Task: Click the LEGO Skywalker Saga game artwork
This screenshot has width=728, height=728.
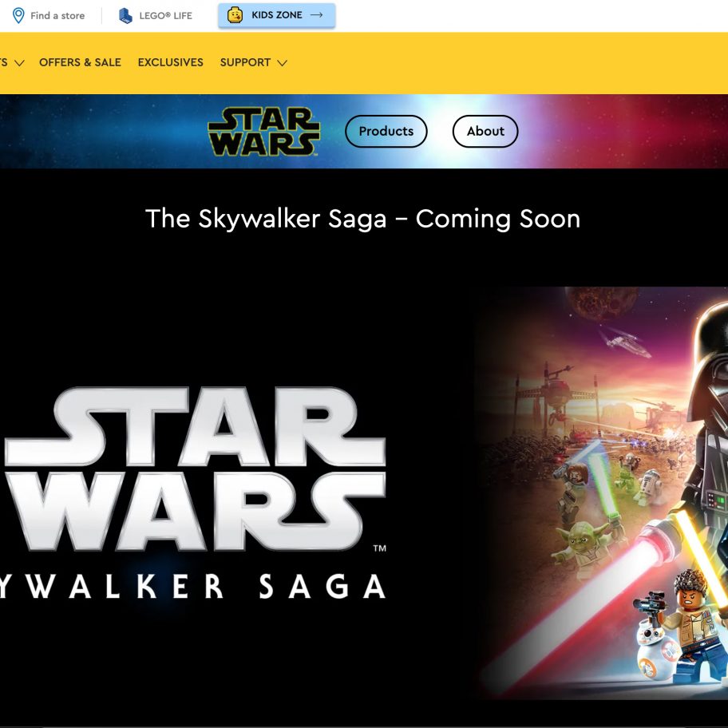Action: click(600, 493)
